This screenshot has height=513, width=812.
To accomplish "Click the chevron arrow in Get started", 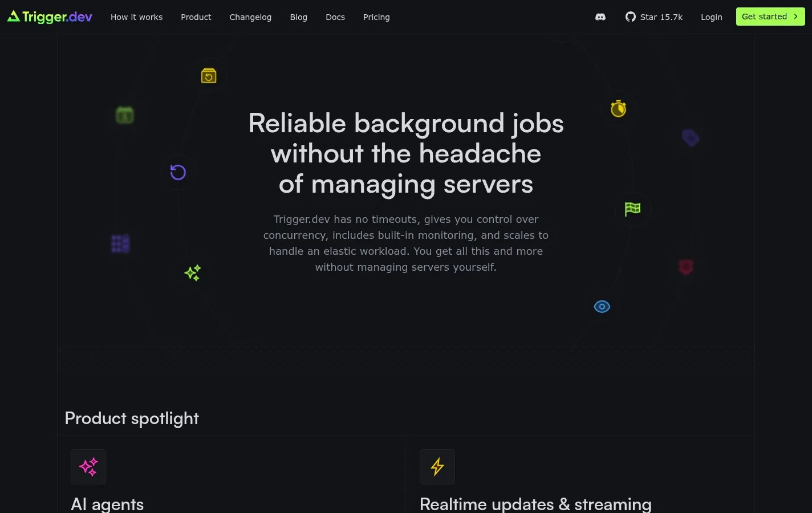I will click(795, 17).
